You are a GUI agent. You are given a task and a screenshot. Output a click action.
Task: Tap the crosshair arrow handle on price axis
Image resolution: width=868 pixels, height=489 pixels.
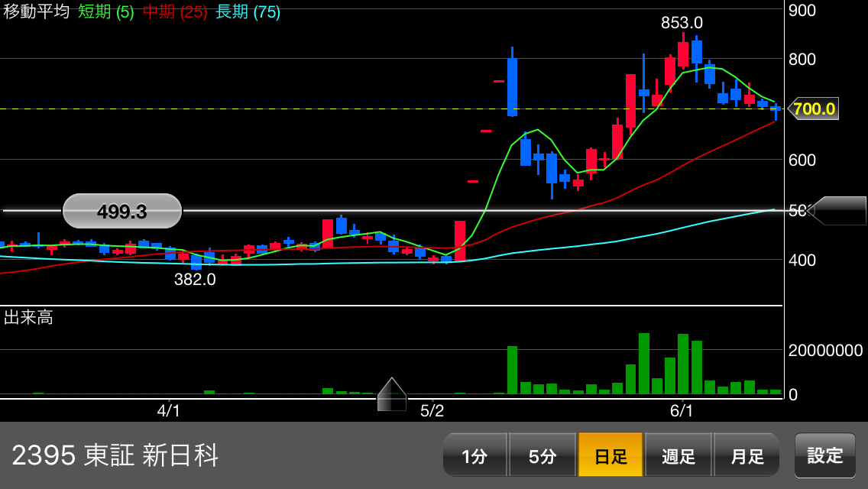coord(837,211)
